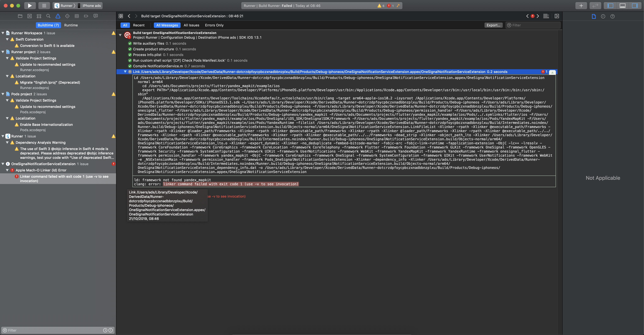Click the jump bar build target title
The image size is (644, 335).
(x=192, y=16)
